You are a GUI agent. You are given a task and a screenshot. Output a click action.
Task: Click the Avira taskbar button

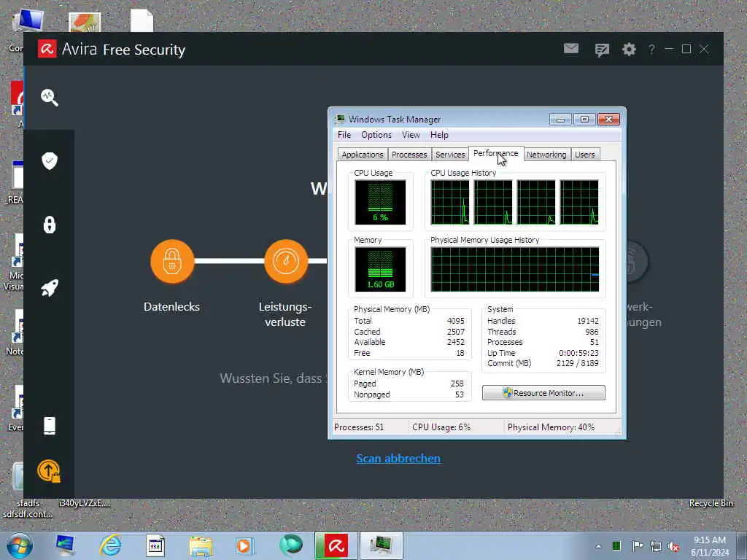point(336,545)
